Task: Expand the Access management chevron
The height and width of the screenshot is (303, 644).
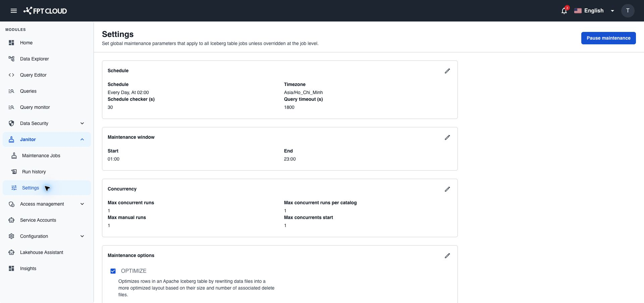Action: point(82,204)
